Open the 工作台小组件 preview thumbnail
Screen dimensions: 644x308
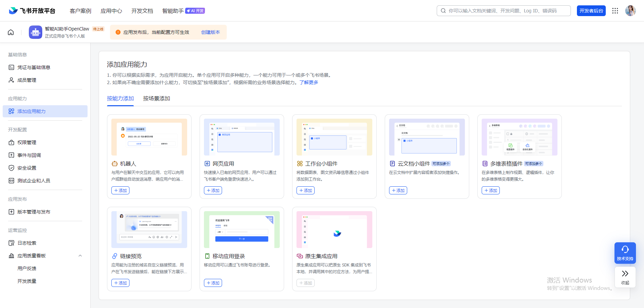tap(334, 137)
